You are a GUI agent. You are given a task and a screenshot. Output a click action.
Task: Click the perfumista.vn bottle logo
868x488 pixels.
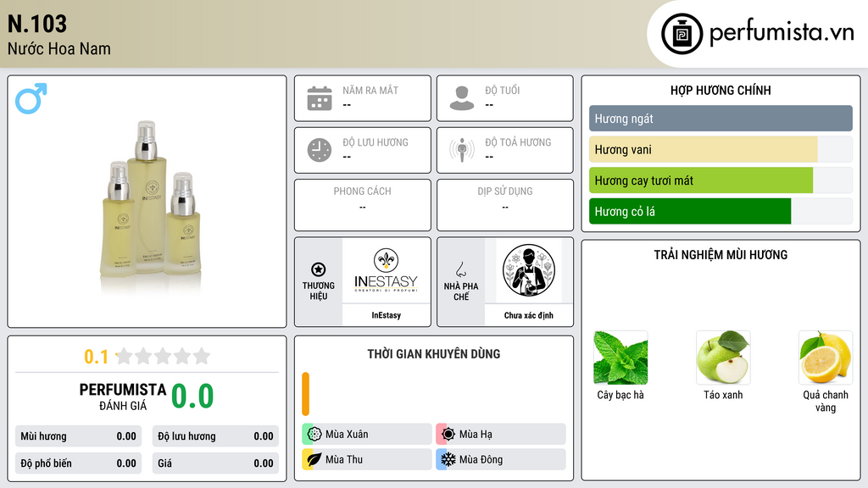[x=682, y=34]
